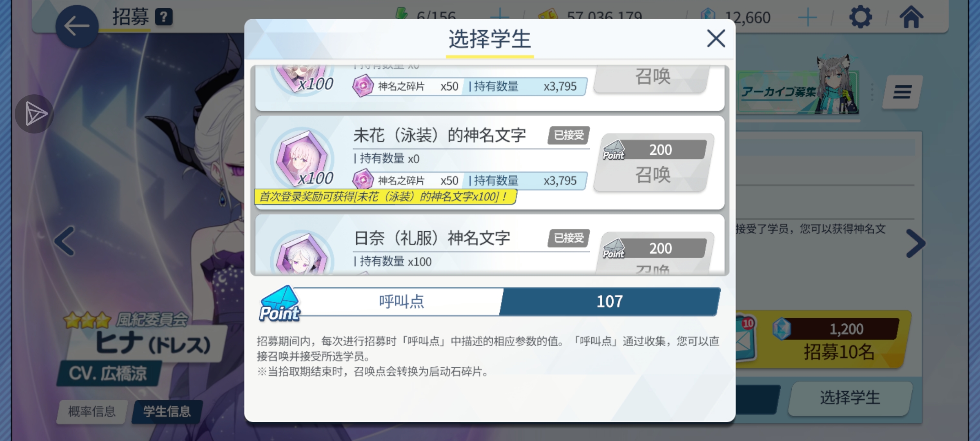Go back using the arrow icon

click(77, 26)
